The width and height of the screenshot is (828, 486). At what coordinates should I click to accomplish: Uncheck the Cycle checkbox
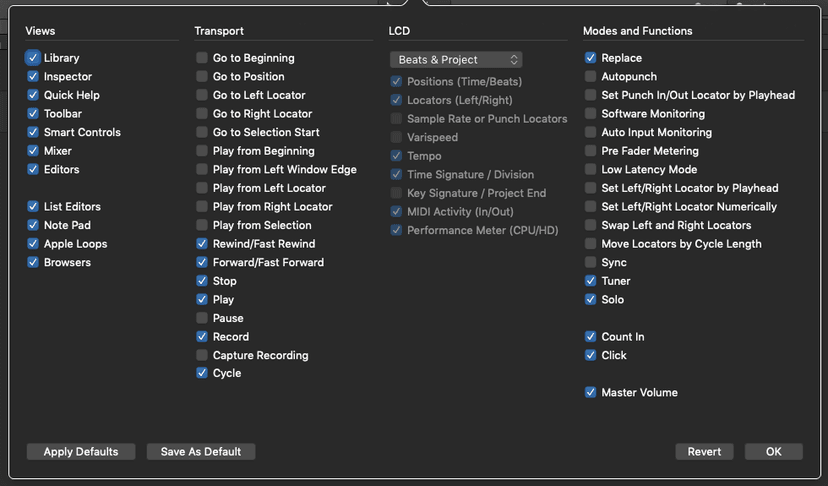pyautogui.click(x=202, y=373)
